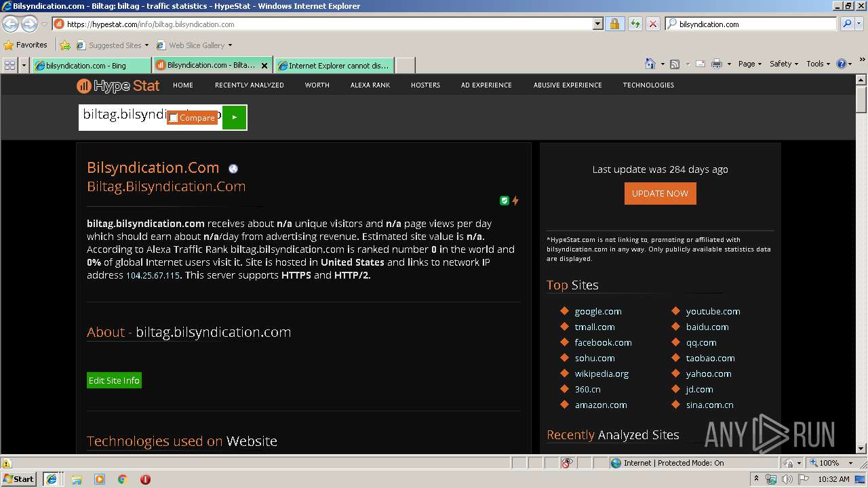Expand the Quick Tabs list arrow

24,65
